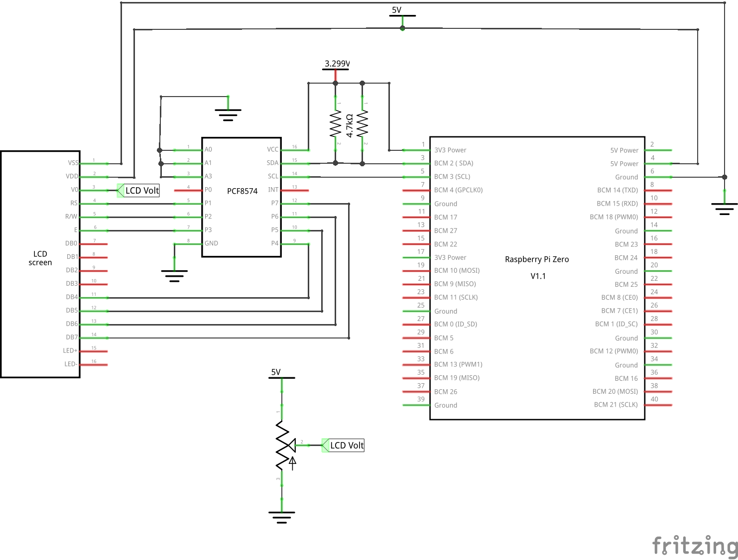738x560 pixels.
Task: Expand the LCD Volt net label near V0
Action: (x=141, y=190)
